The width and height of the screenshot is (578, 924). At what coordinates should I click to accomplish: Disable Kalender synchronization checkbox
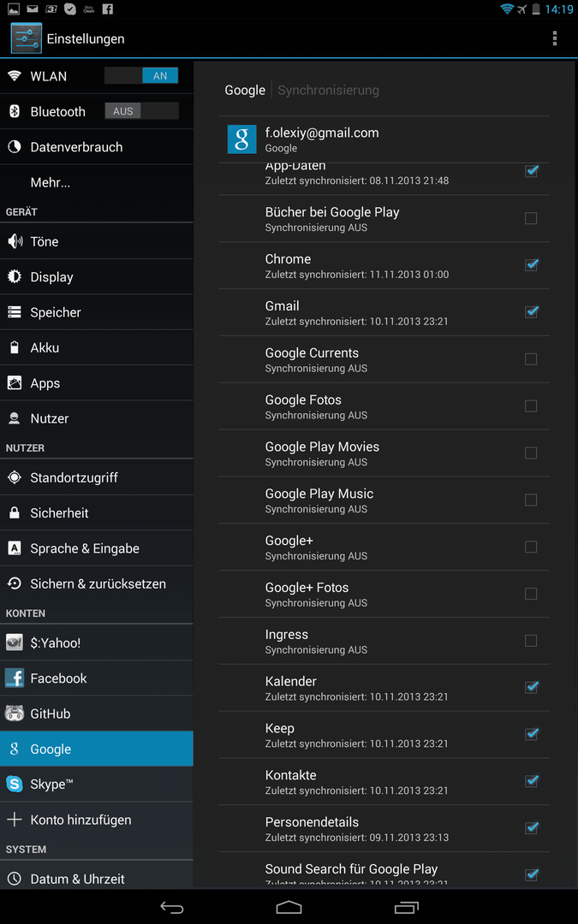click(x=531, y=688)
